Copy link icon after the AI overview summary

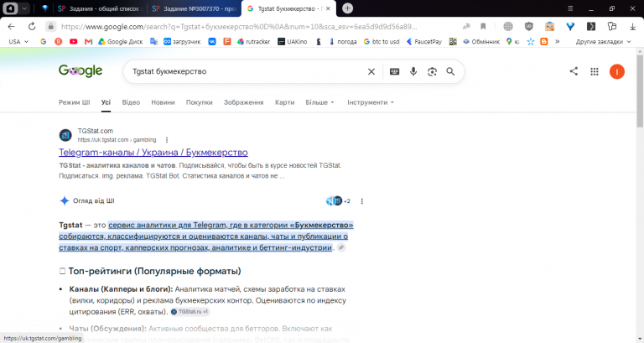pyautogui.click(x=341, y=247)
